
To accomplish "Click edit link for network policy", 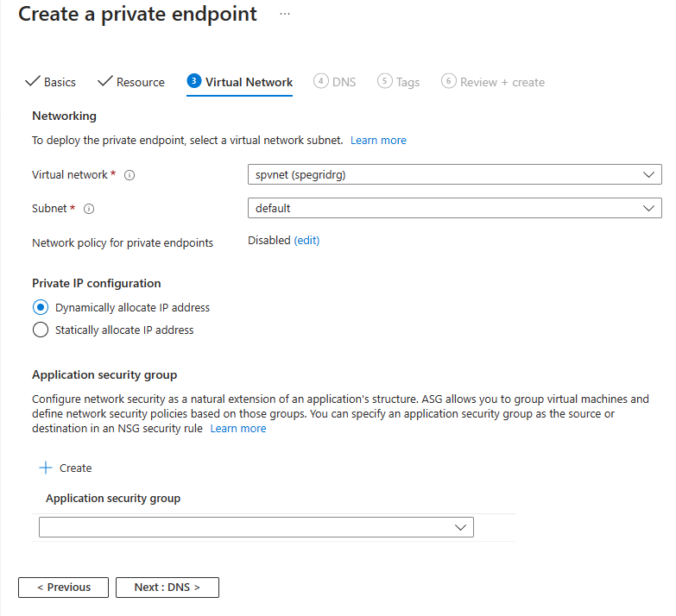I will [306, 241].
